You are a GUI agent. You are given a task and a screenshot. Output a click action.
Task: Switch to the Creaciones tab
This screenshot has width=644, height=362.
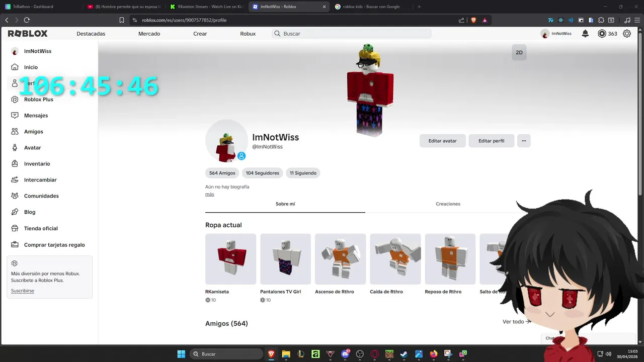(448, 204)
